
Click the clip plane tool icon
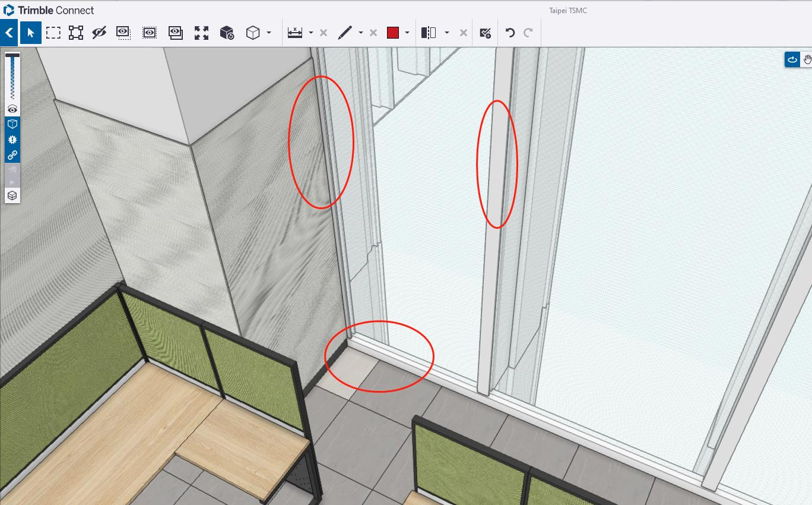click(429, 33)
